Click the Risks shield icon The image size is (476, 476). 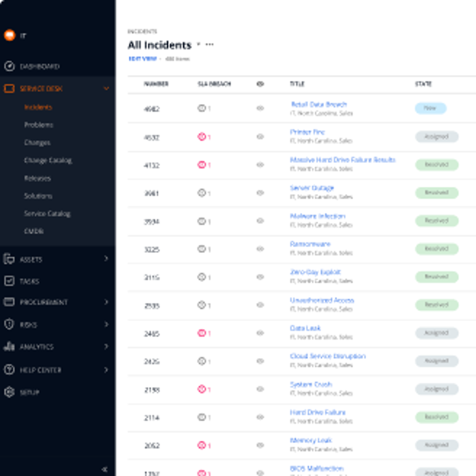pyautogui.click(x=9, y=324)
